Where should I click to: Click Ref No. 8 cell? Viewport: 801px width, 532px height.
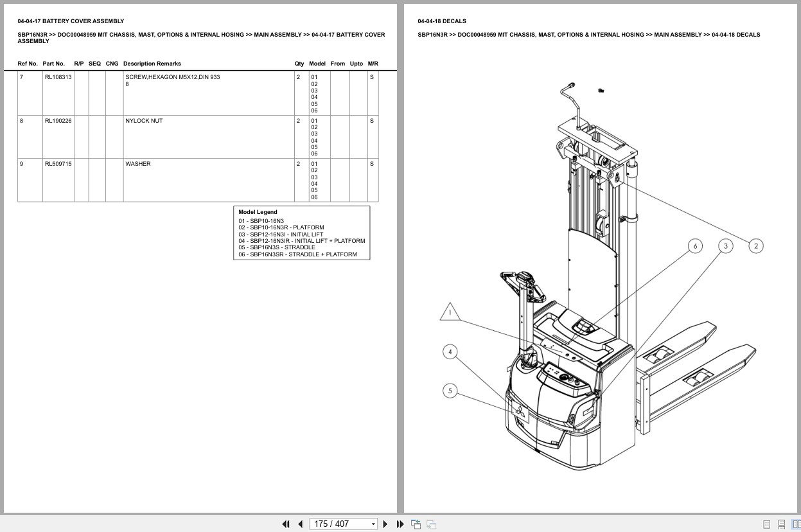30,137
